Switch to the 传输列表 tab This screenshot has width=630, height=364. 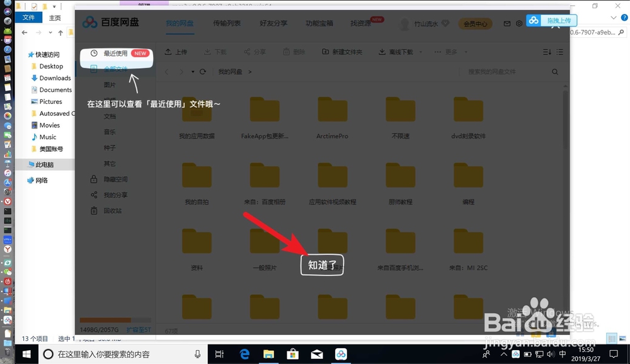(227, 23)
